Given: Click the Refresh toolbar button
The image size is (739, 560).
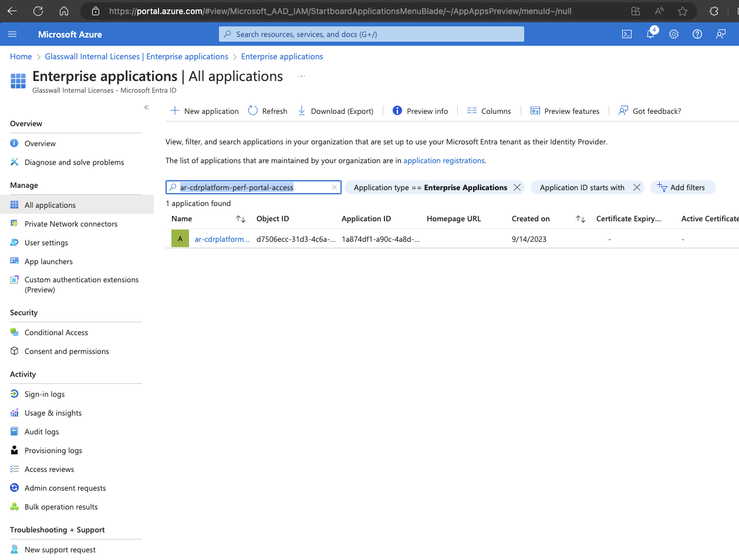Looking at the screenshot, I should (x=268, y=111).
